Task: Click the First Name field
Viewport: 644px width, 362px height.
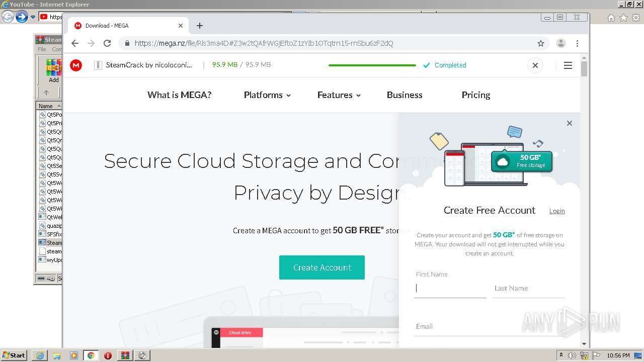Action: click(x=450, y=289)
